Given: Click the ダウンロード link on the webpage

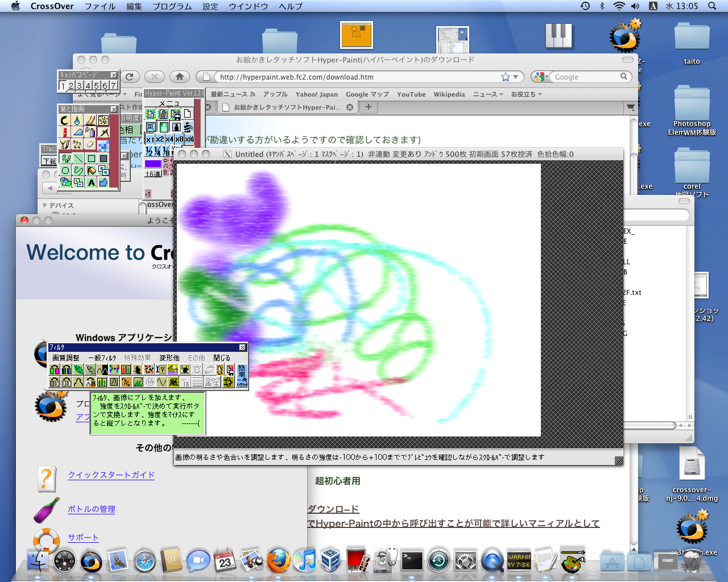Looking at the screenshot, I should coord(333,509).
